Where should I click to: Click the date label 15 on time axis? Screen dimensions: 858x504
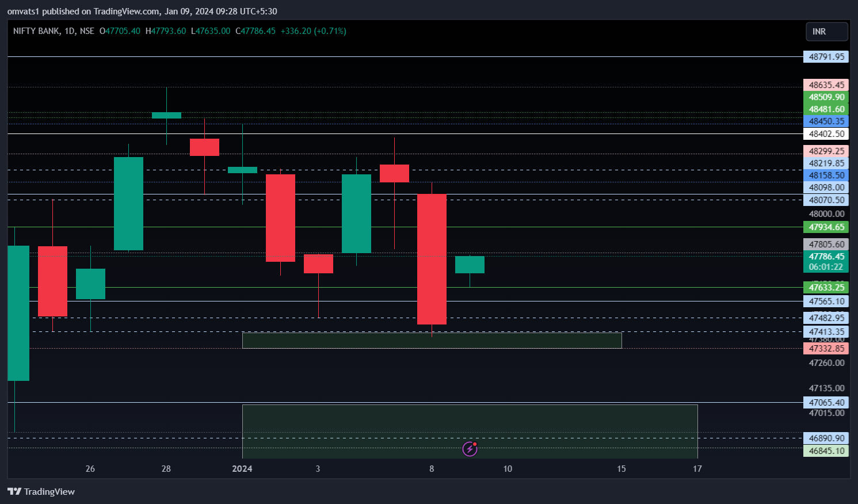pos(621,469)
